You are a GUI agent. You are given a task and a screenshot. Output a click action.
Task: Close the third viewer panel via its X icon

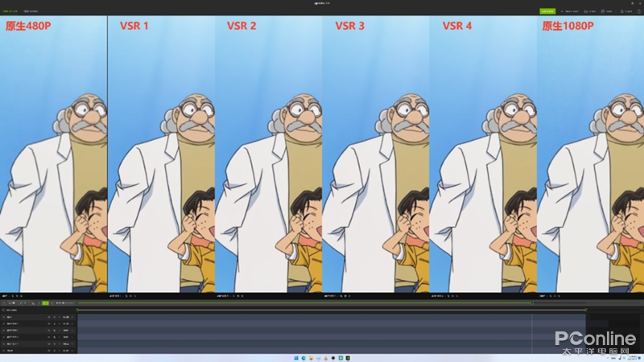click(x=242, y=296)
